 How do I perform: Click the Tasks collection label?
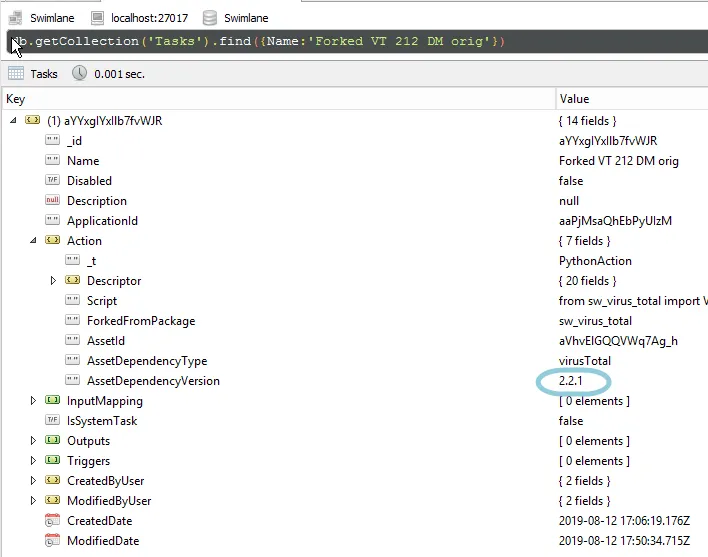click(44, 74)
